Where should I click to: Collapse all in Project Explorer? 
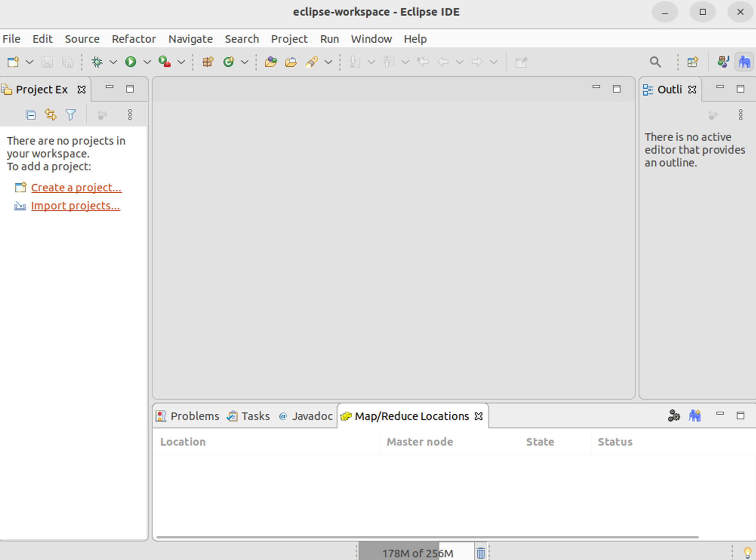click(30, 115)
